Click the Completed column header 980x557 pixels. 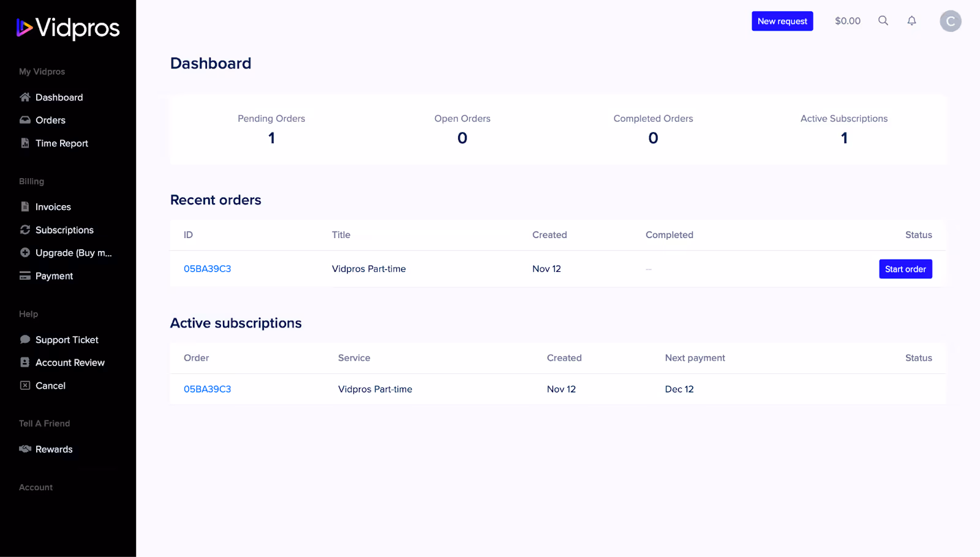click(669, 235)
